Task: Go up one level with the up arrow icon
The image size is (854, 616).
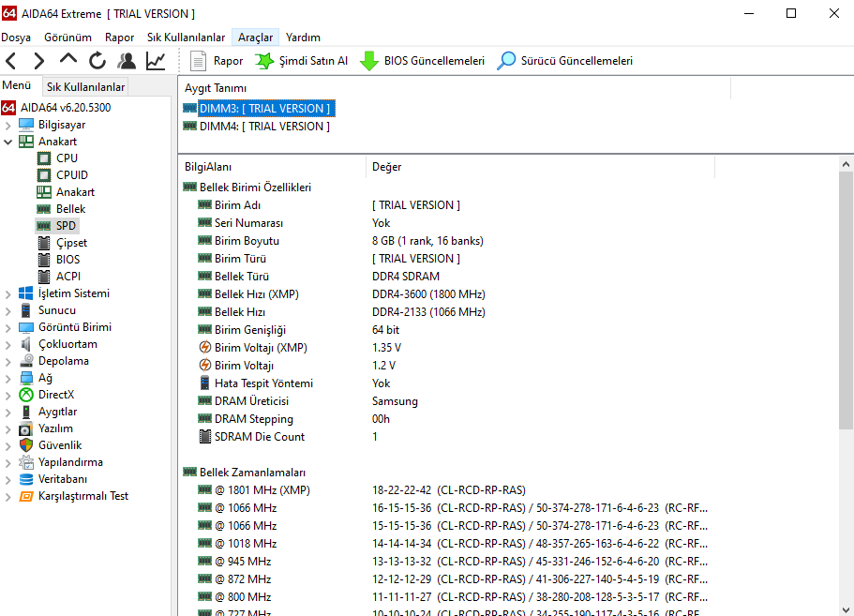Action: (68, 59)
